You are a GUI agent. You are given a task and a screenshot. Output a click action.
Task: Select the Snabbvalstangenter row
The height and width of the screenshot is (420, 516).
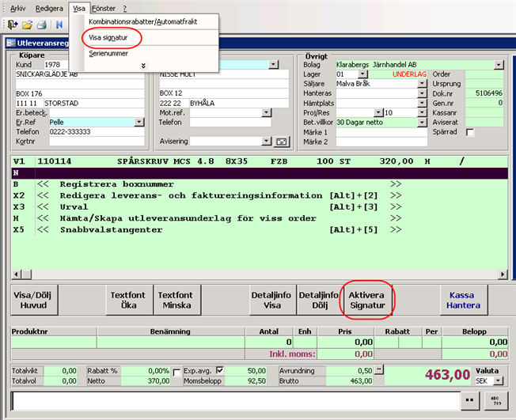click(260, 229)
